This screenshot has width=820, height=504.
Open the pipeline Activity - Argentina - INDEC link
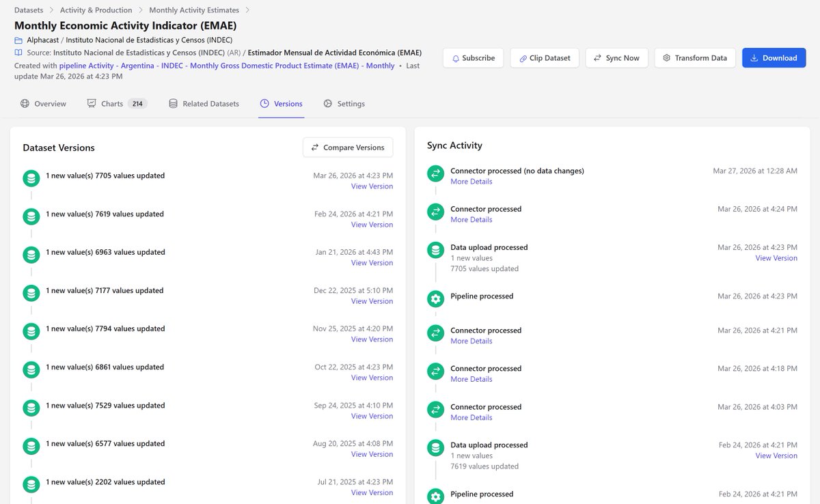click(x=227, y=66)
